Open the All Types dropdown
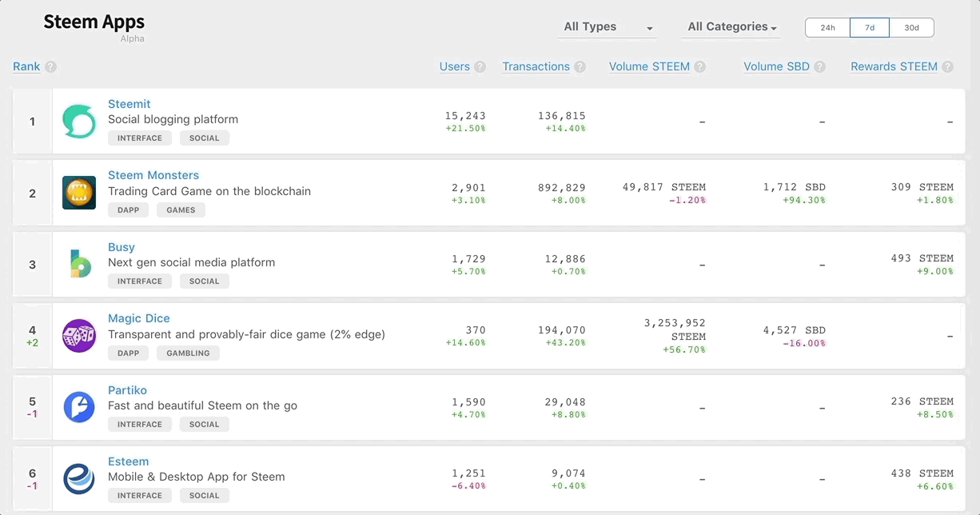Viewport: 980px width, 515px height. click(607, 27)
